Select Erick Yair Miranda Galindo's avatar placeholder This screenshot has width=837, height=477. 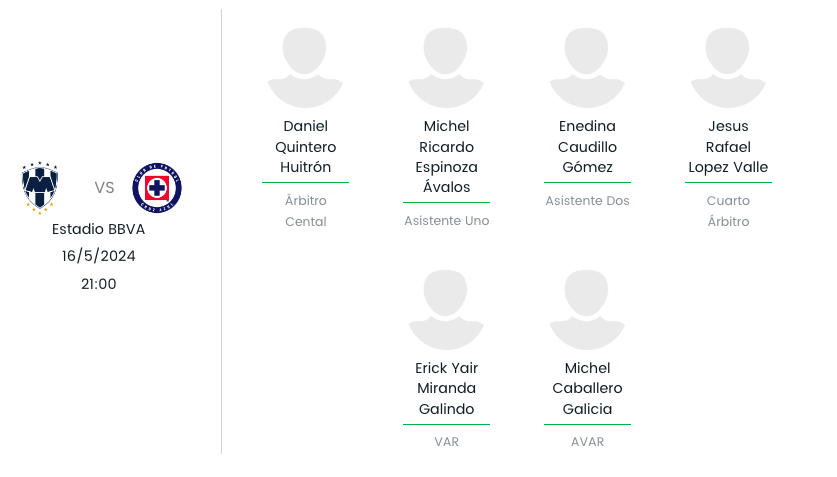tap(446, 310)
